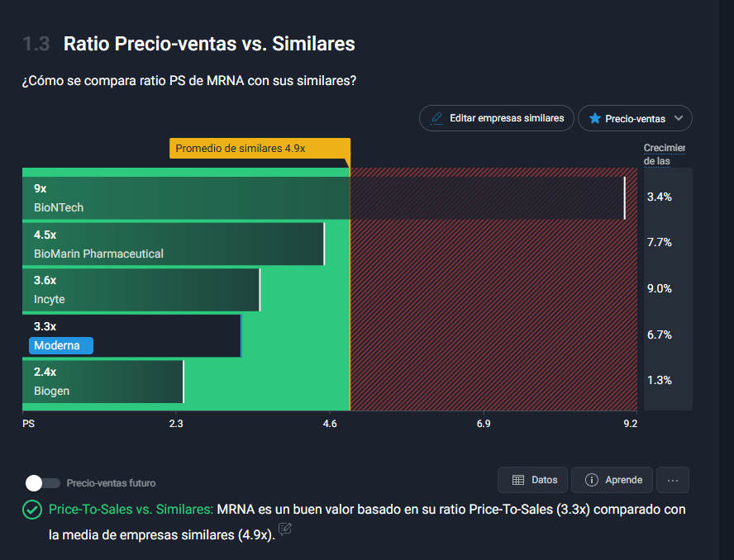Click the info icon in the Aprende button
The width and height of the screenshot is (734, 560).
(592, 480)
